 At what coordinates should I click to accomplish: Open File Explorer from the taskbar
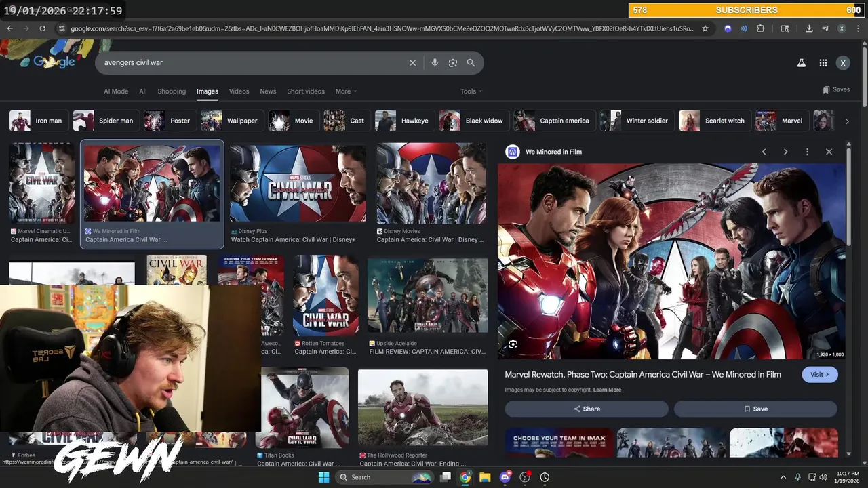pos(485,477)
